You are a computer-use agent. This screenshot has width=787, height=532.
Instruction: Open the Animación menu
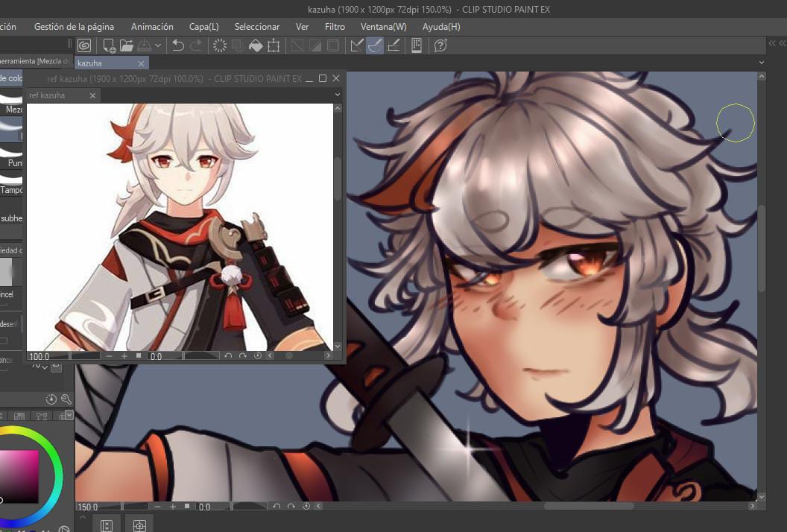point(152,27)
